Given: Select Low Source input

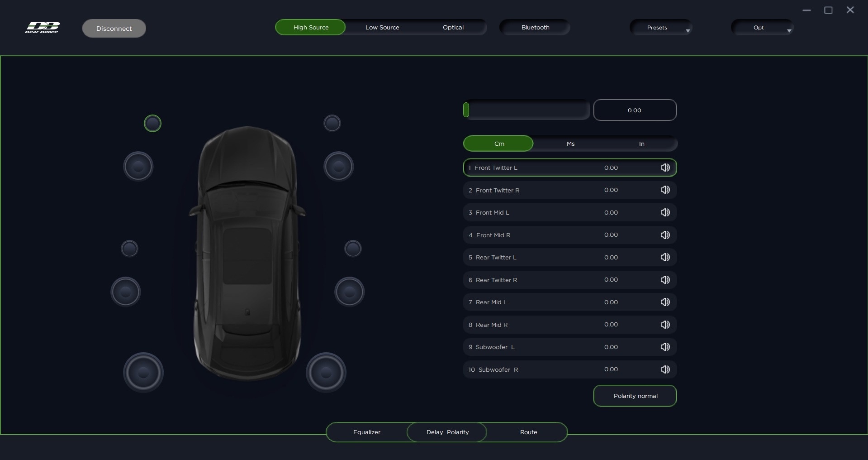Looking at the screenshot, I should 382,27.
